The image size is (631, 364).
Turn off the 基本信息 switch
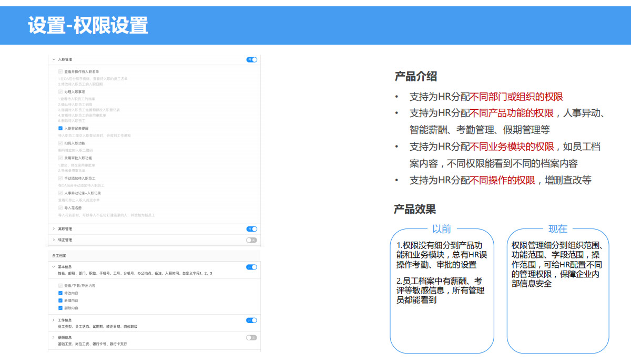[x=252, y=267]
